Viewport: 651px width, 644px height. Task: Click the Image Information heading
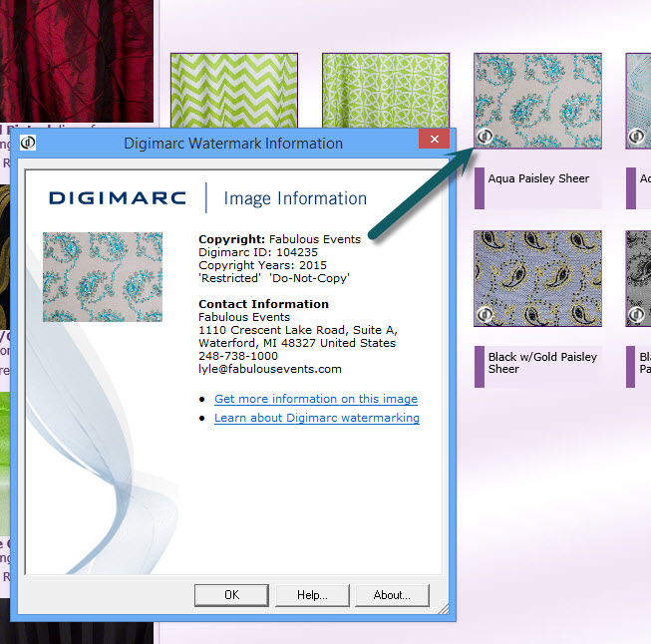tap(295, 198)
